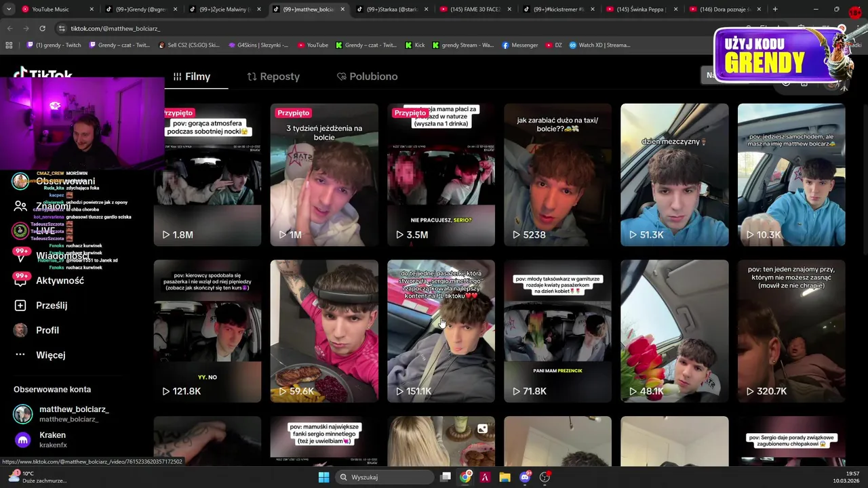Reload the TikTok page

[x=42, y=28]
